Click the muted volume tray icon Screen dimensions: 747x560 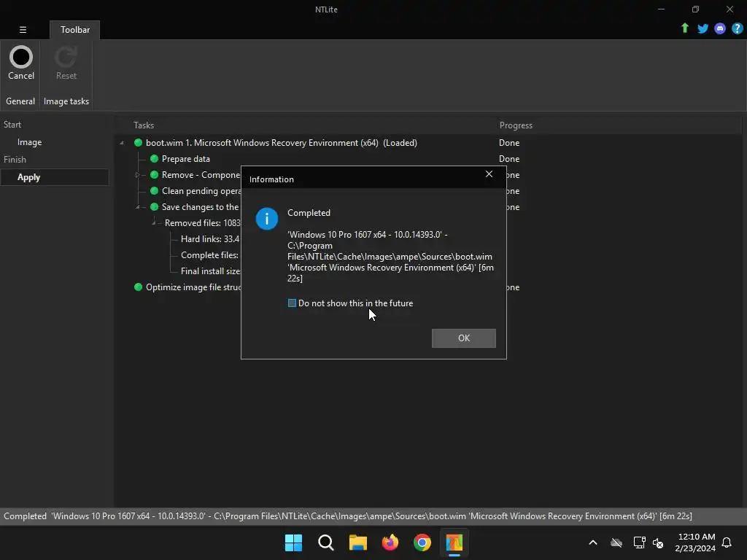pyautogui.click(x=658, y=542)
